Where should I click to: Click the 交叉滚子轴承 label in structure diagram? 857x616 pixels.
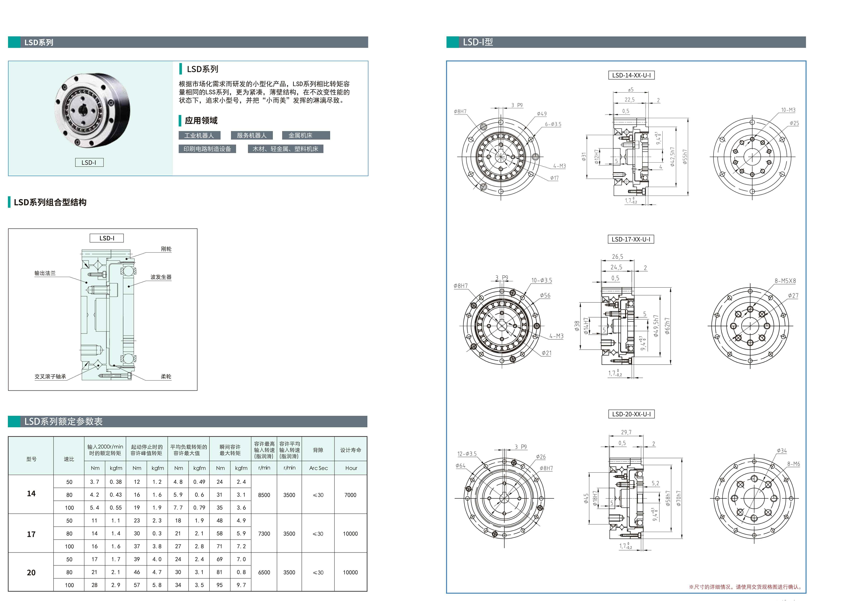pos(50,377)
